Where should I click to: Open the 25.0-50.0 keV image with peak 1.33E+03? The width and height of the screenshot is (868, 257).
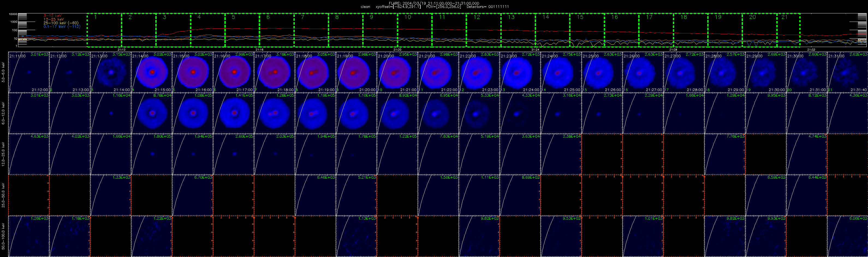111,195
